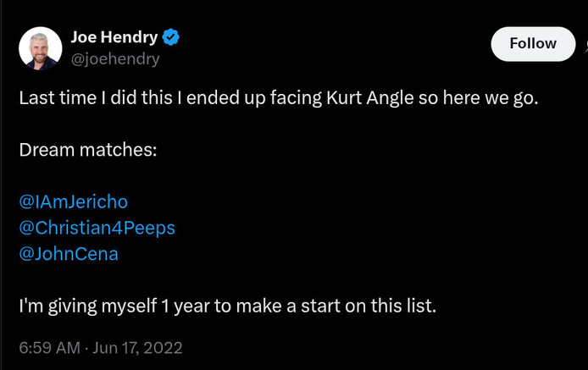
Task: Click the blue verified badge beside Joe Hendry
Action: click(170, 37)
